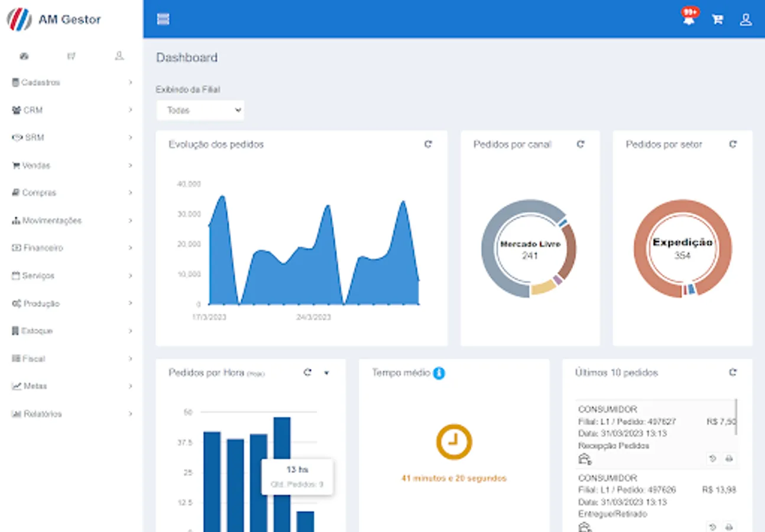Image resolution: width=765 pixels, height=532 pixels.
Task: Refresh the Pedidos por setor chart
Action: click(x=733, y=144)
